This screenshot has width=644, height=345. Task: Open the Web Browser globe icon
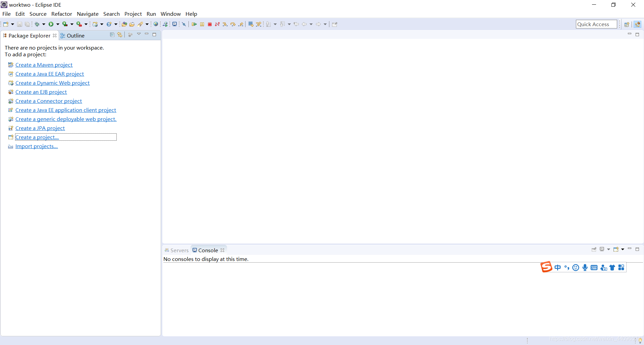pos(156,24)
